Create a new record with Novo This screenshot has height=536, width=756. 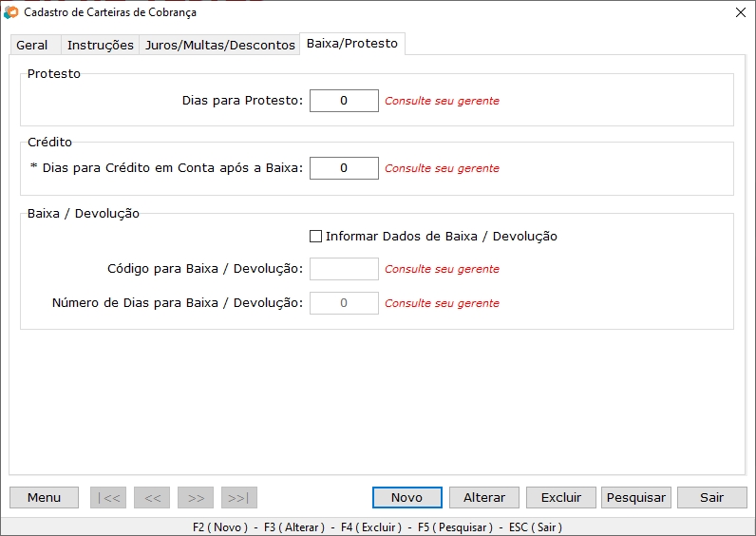coord(406,497)
